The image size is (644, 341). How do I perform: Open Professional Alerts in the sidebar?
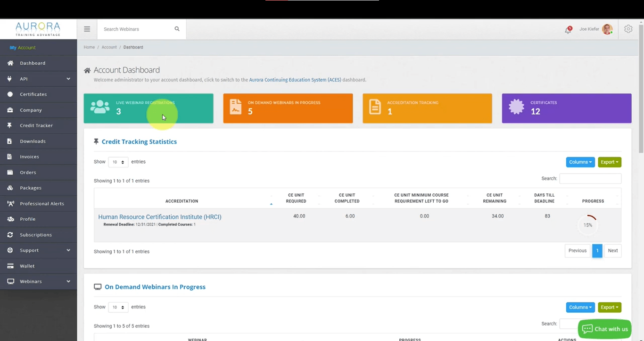tap(38, 203)
